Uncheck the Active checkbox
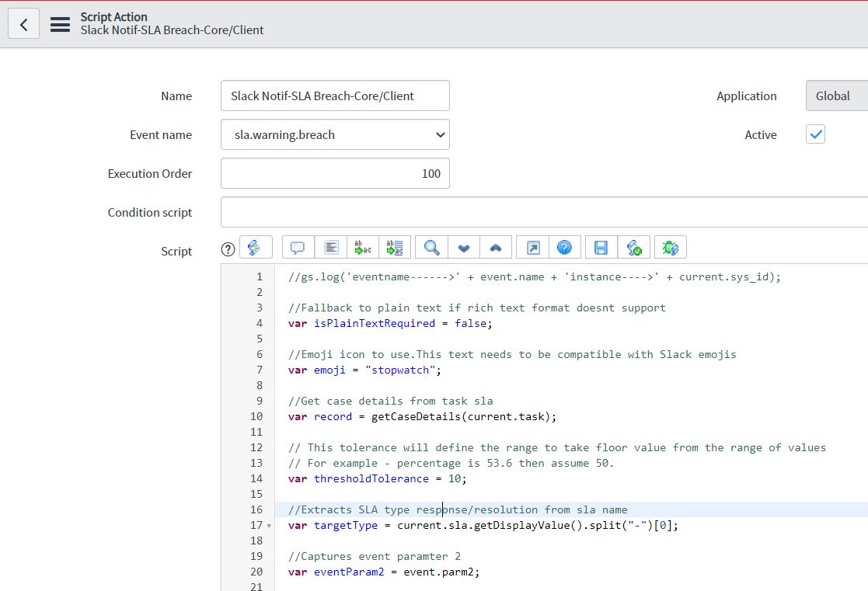868x591 pixels. coord(815,134)
